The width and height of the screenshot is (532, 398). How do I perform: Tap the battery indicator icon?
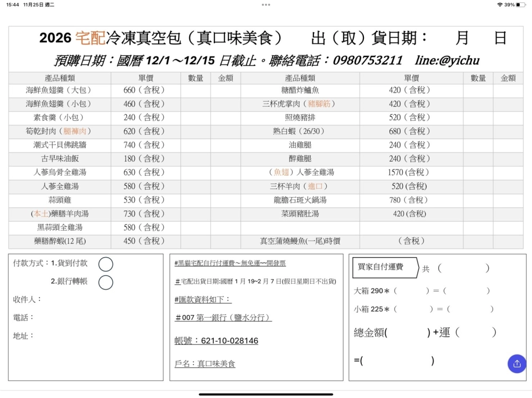pyautogui.click(x=521, y=4)
